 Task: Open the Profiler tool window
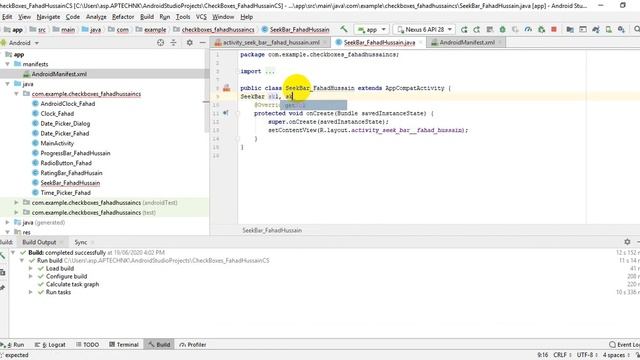pos(193,344)
